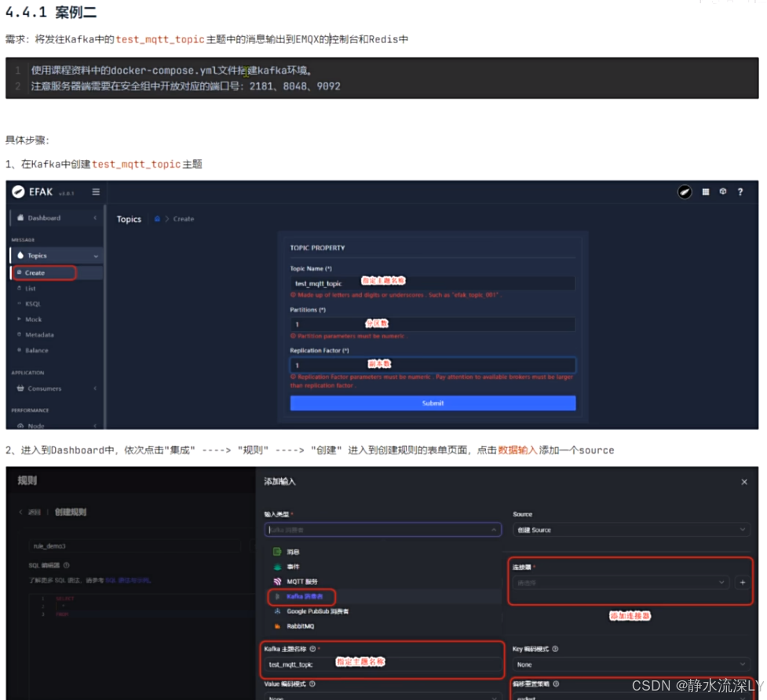Open the grid apps icon in EFAK header
The width and height of the screenshot is (767, 700).
(705, 192)
